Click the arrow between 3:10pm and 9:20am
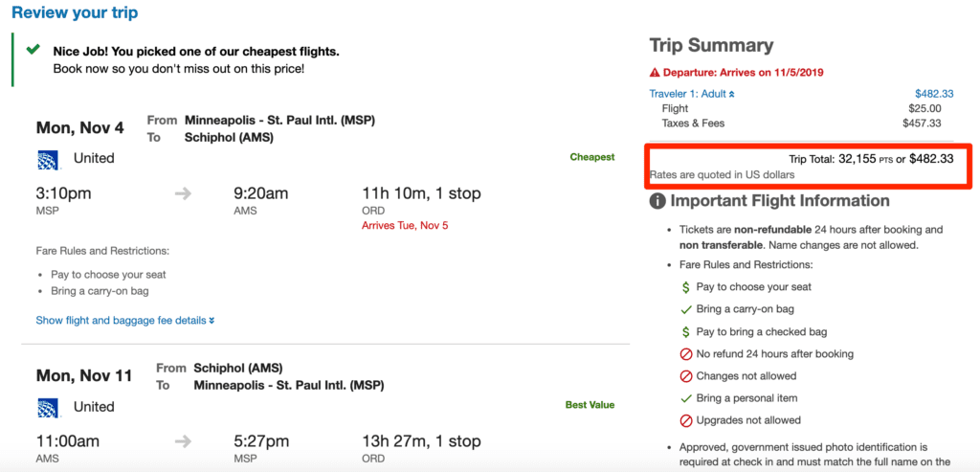 coord(183,194)
